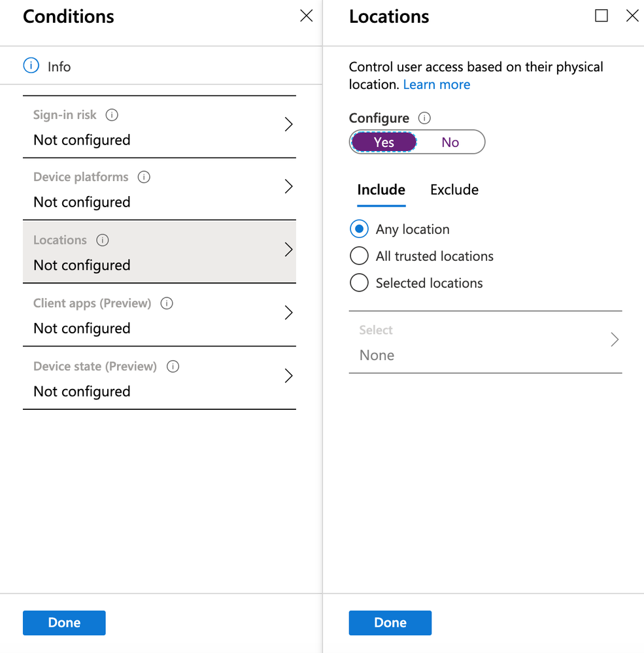Click the Locations info icon
Image resolution: width=644 pixels, height=653 pixels.
103,240
